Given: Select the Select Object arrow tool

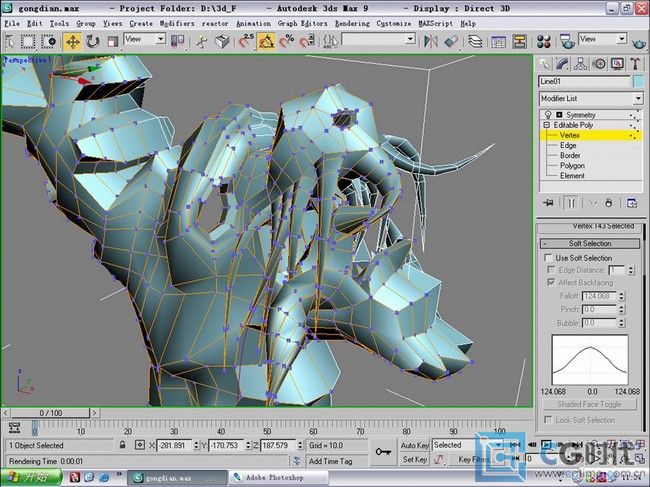Looking at the screenshot, I should (x=10, y=41).
